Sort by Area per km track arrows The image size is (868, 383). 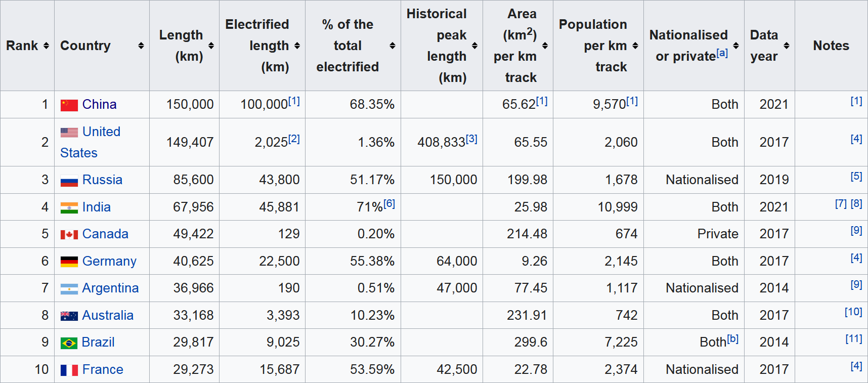pos(545,46)
